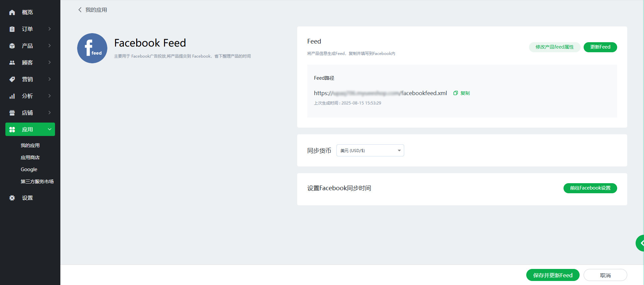Open the 同步货币 currency dropdown
This screenshot has height=285, width=644.
pos(370,150)
